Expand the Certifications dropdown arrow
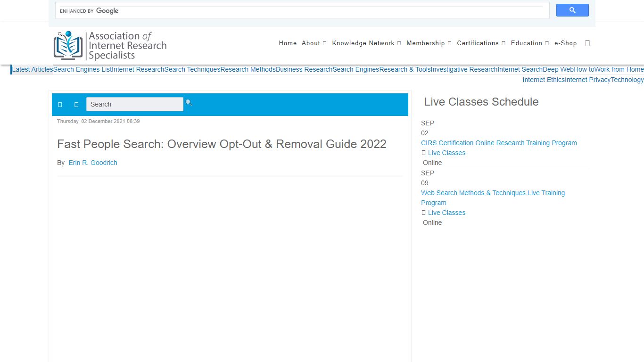The height and width of the screenshot is (362, 644). point(503,43)
